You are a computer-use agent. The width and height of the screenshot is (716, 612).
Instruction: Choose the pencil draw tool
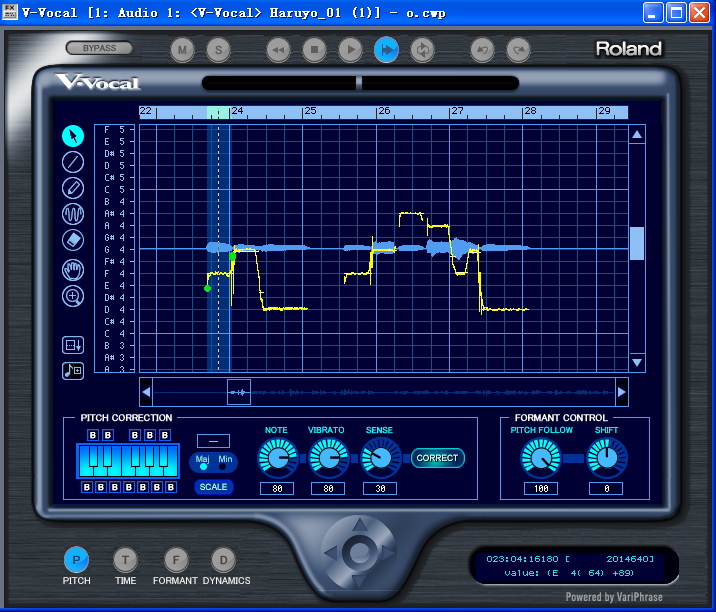(73, 188)
